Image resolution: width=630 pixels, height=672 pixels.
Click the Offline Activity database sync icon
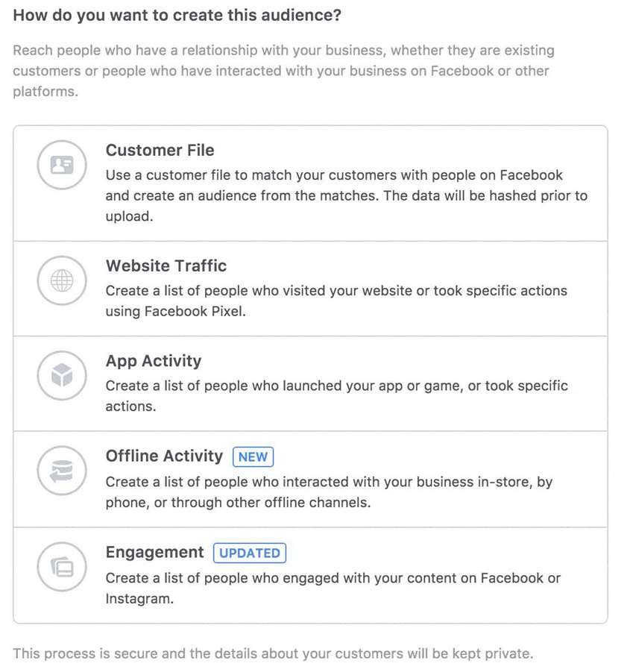(x=62, y=471)
